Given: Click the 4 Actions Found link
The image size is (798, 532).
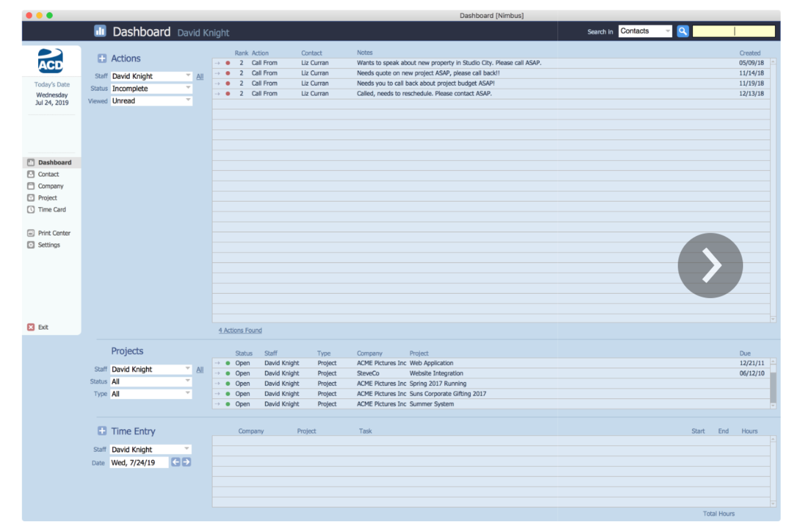Looking at the screenshot, I should coord(240,330).
